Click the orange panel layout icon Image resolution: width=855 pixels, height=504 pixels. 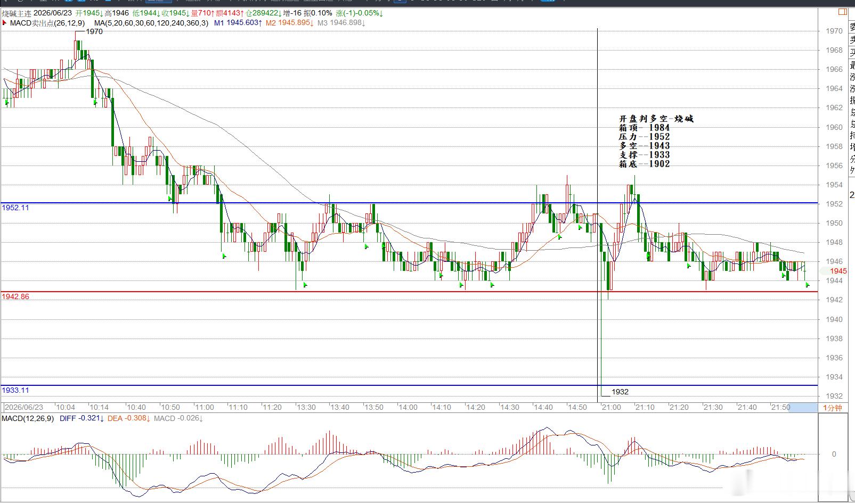(843, 11)
